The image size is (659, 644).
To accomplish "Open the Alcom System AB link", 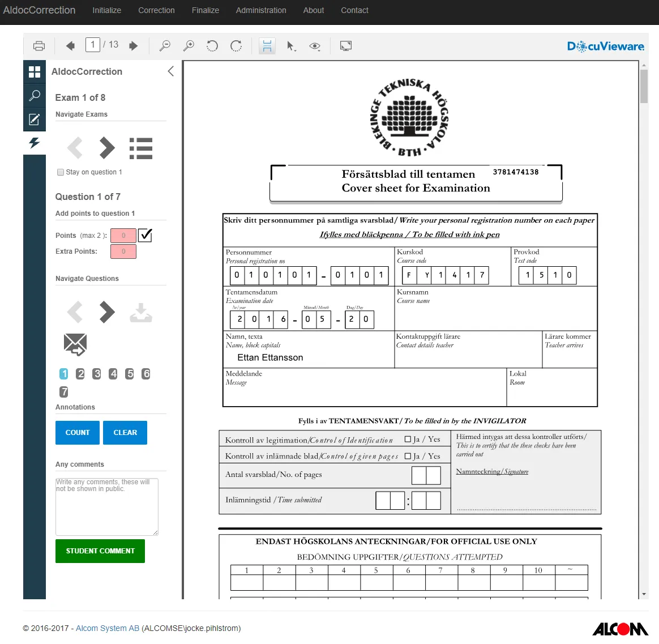I will (x=108, y=628).
